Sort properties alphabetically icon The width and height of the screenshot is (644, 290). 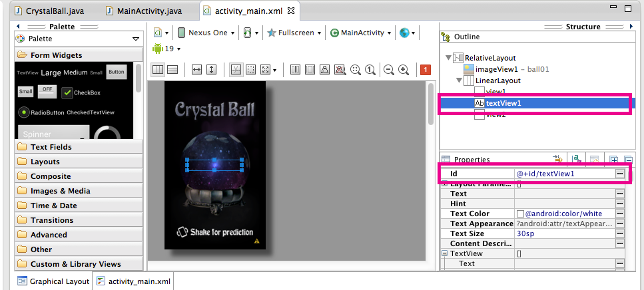tap(577, 159)
